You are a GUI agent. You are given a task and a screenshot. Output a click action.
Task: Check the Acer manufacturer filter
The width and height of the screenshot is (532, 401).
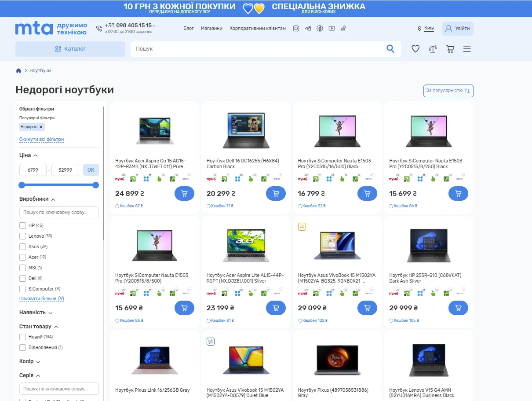click(22, 257)
